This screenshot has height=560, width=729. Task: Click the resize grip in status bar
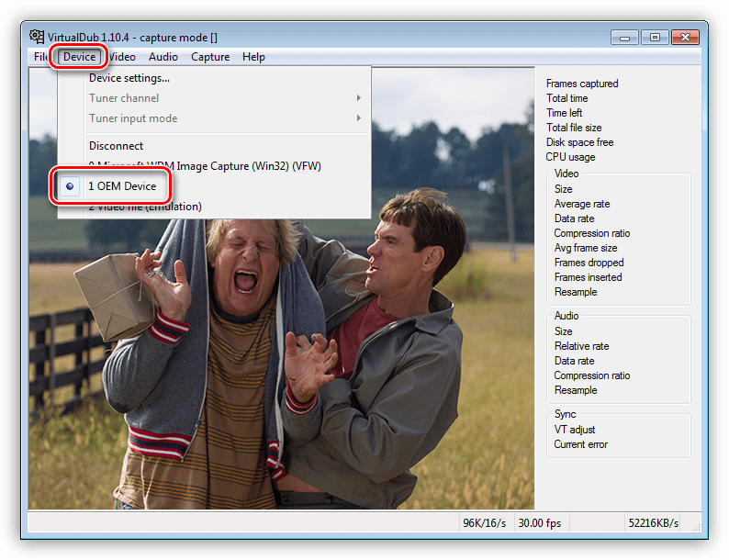tap(696, 527)
